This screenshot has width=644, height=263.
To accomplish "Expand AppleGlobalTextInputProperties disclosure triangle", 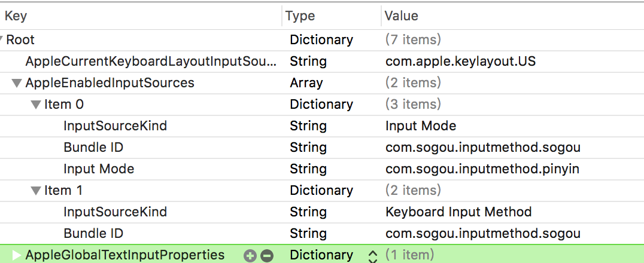I will point(16,255).
